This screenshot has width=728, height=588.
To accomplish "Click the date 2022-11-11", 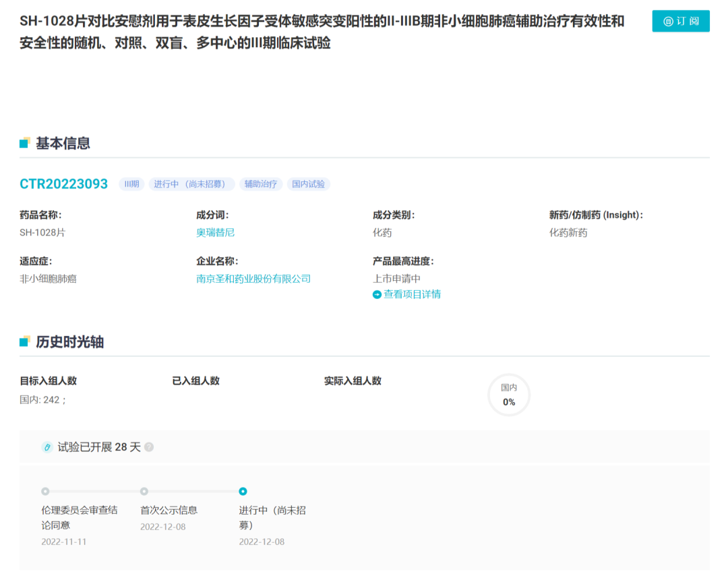I will [x=63, y=542].
